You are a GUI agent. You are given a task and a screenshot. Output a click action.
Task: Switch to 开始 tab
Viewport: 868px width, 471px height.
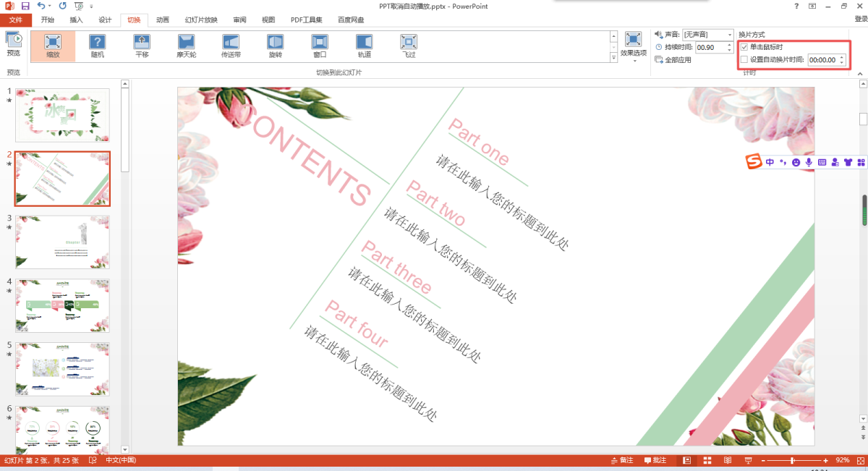coord(47,20)
